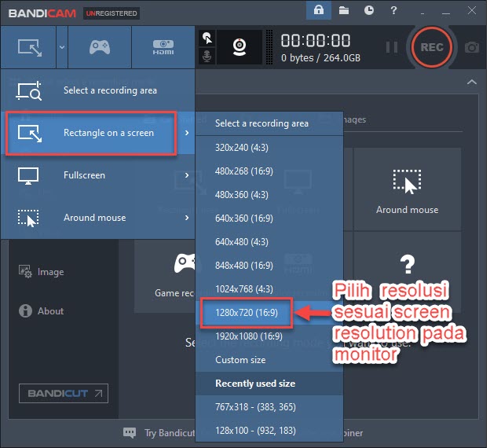
Task: Pick 480x360 (4:3) resolution
Action: point(269,195)
